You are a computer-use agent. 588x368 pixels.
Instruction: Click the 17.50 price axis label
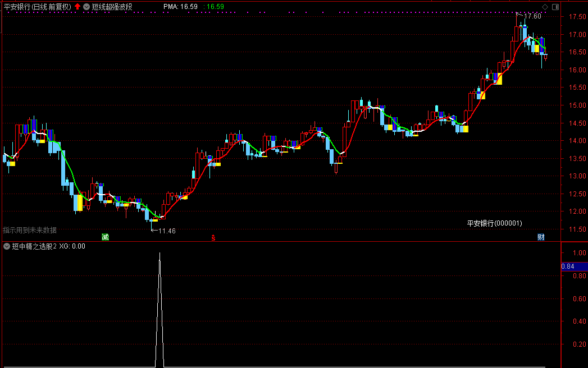coord(577,16)
